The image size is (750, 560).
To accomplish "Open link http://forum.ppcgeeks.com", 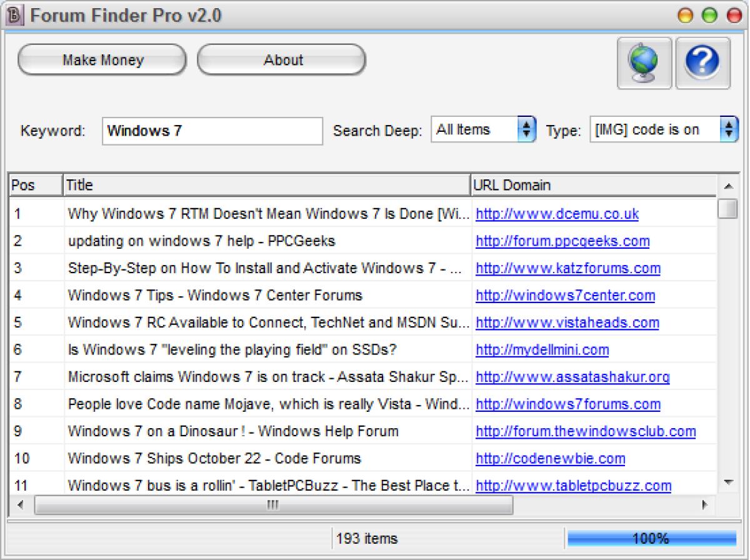I will [562, 241].
